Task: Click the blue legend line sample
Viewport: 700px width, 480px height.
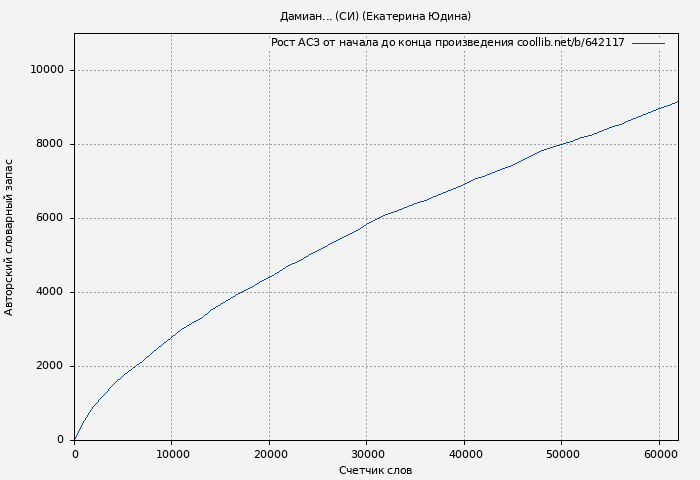Action: (x=648, y=43)
